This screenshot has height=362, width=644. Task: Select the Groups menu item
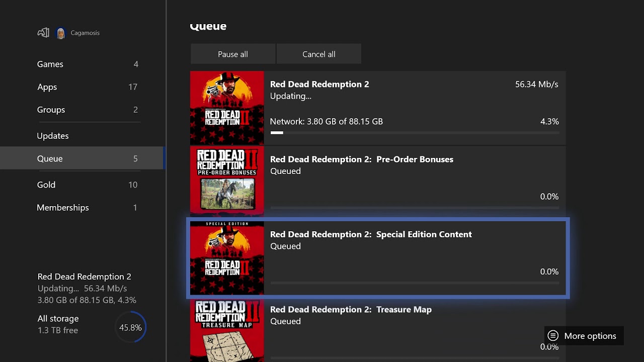[82, 110]
